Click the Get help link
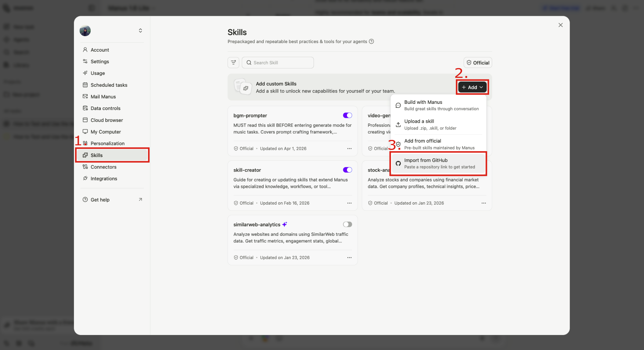The height and width of the screenshot is (350, 644). click(100, 199)
